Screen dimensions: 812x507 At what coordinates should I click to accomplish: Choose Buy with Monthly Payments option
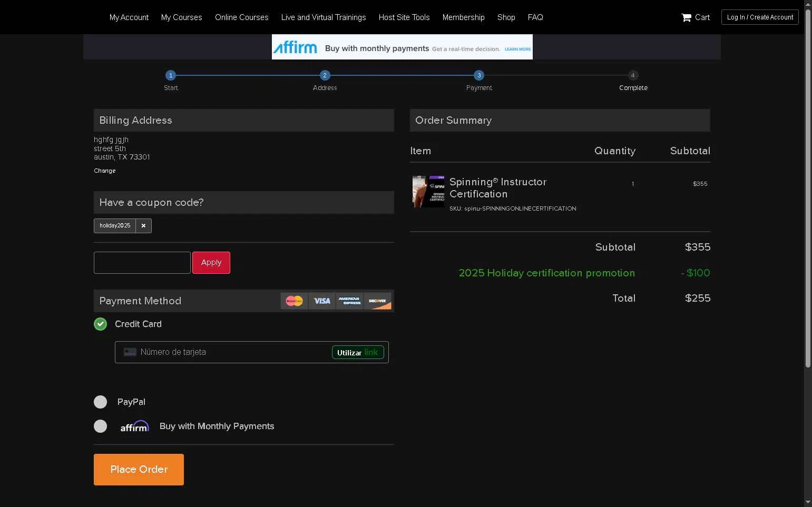[x=100, y=426]
